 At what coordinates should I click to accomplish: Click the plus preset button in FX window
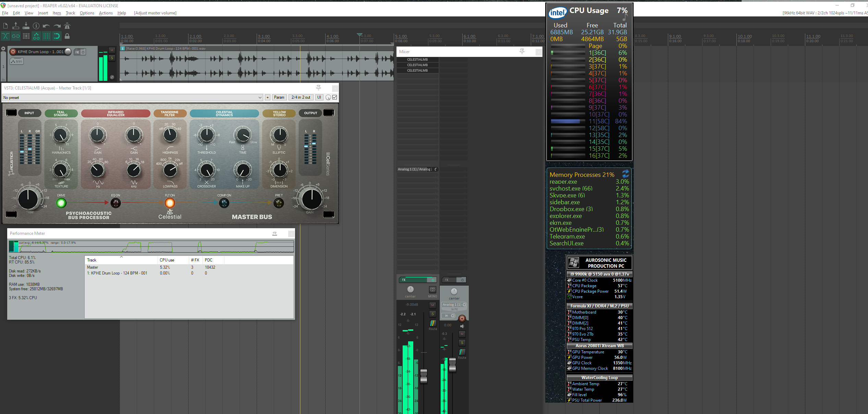[x=268, y=98]
